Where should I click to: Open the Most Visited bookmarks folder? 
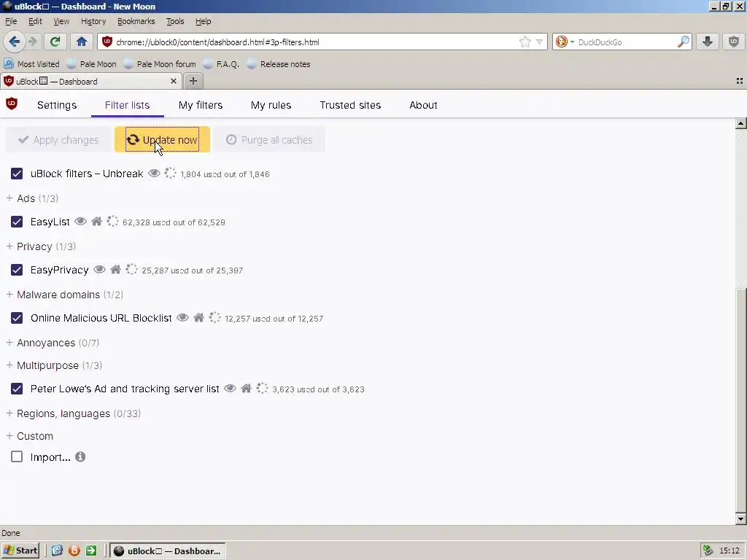coord(32,64)
